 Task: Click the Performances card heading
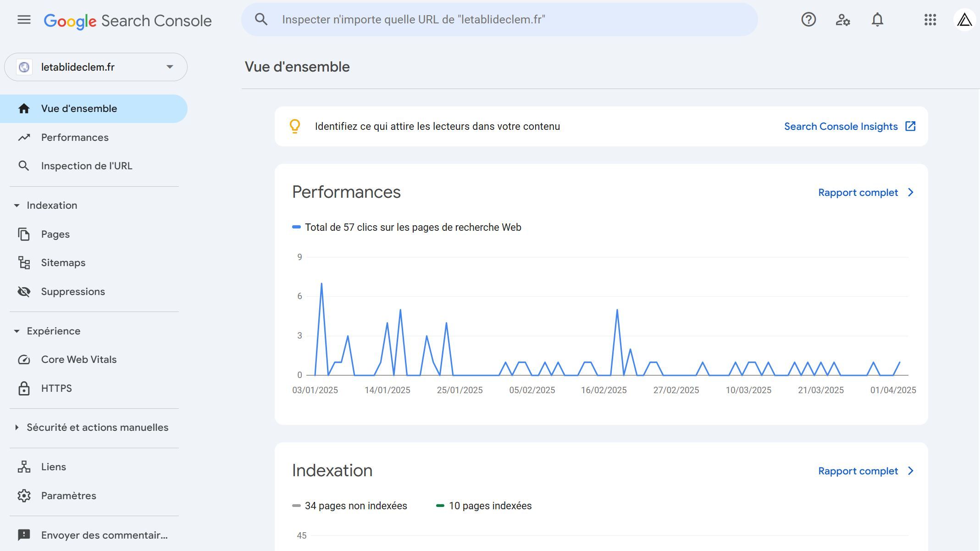[x=346, y=192]
